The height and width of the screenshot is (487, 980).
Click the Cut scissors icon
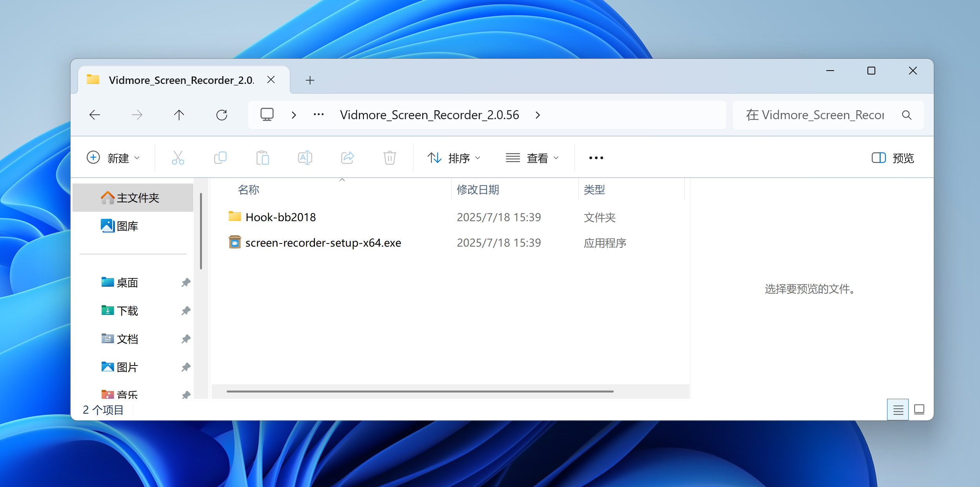[178, 158]
